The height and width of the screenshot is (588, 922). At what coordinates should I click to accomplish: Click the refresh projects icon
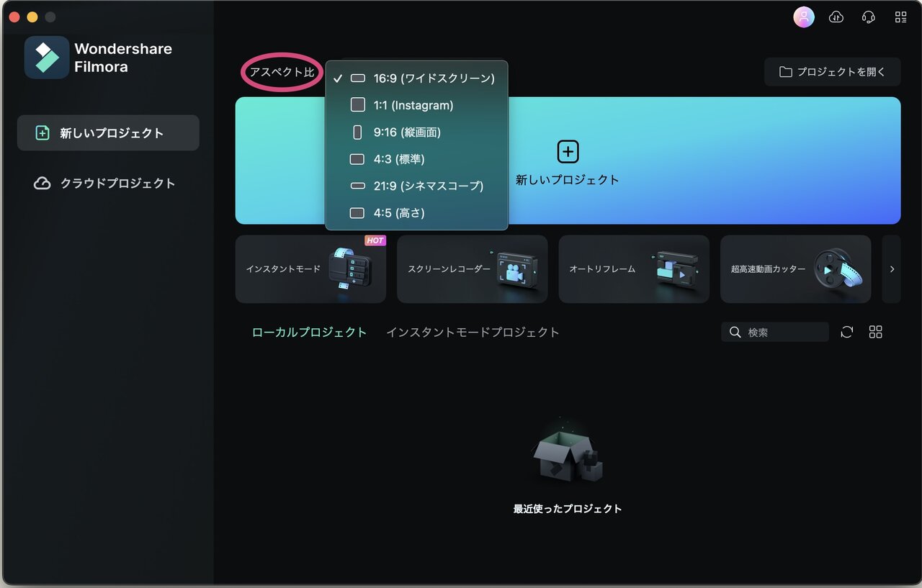coord(847,332)
